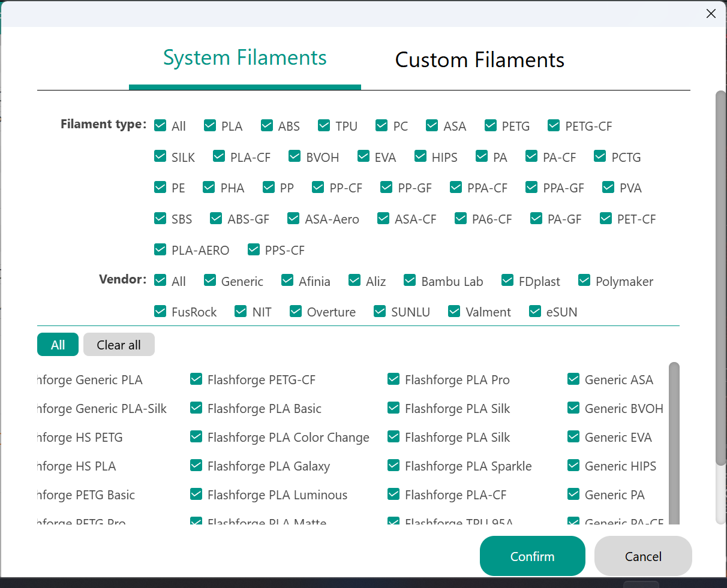
Task: Uncheck the PPA-CF filament type
Action: coord(456,187)
